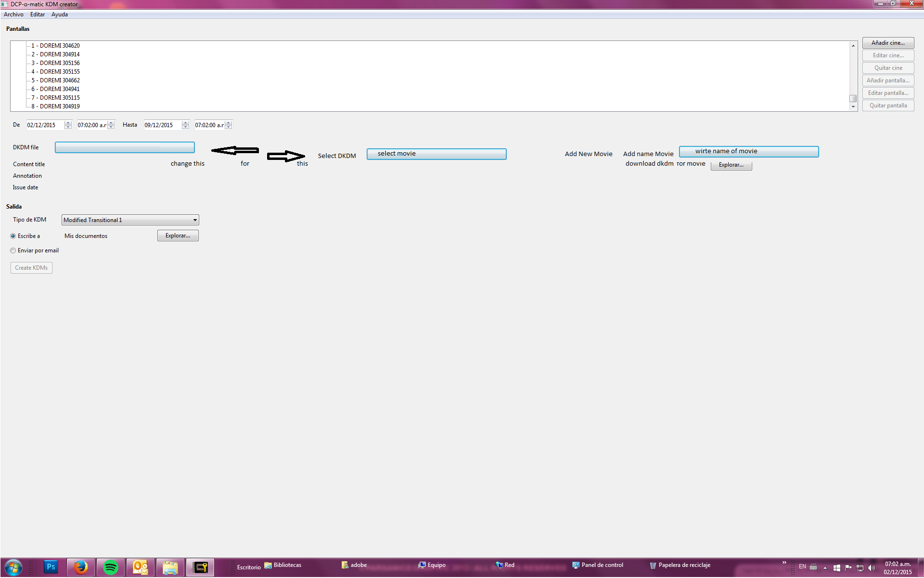Image resolution: width=924 pixels, height=578 pixels.
Task: Click the Hasta date field 09/12/2015
Action: [x=163, y=125]
